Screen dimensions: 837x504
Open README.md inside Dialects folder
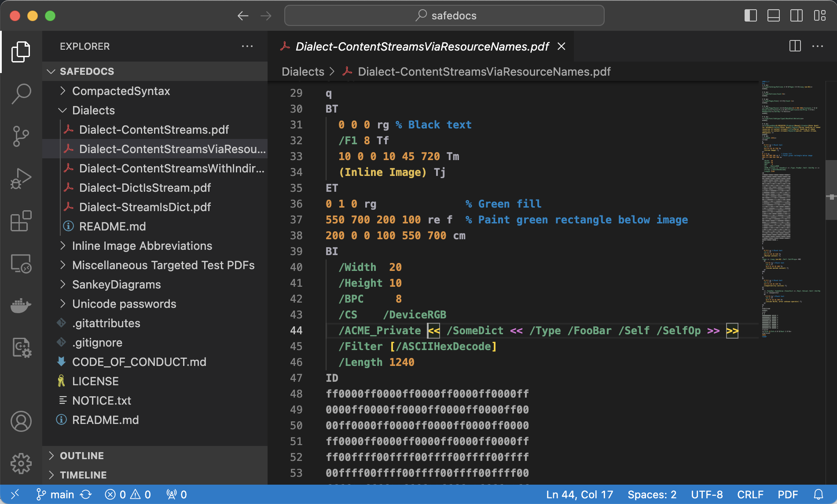pos(155,226)
